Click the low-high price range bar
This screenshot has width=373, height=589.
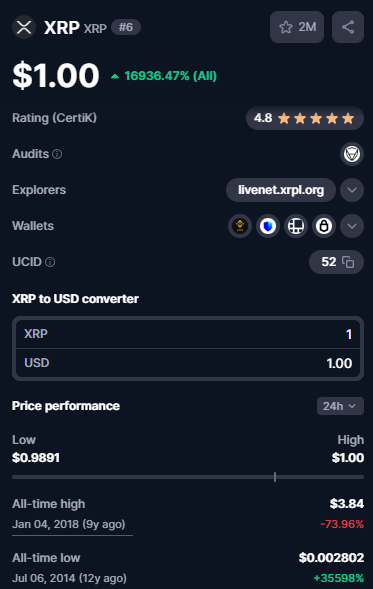pyautogui.click(x=188, y=477)
